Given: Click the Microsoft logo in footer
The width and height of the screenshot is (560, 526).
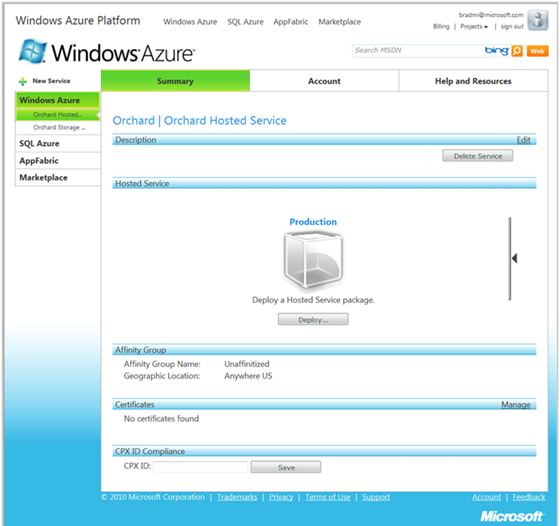Looking at the screenshot, I should pos(511,516).
